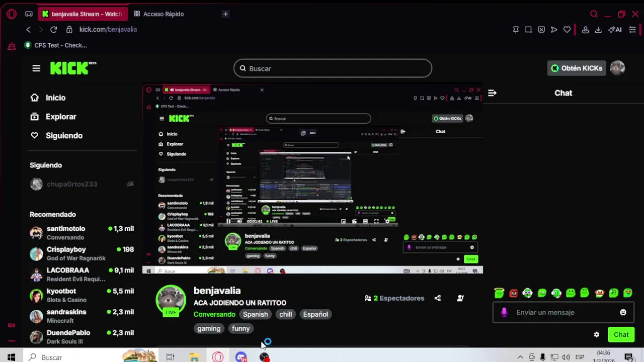Reload the page with refresh icon
The image size is (644, 362).
[x=53, y=30]
